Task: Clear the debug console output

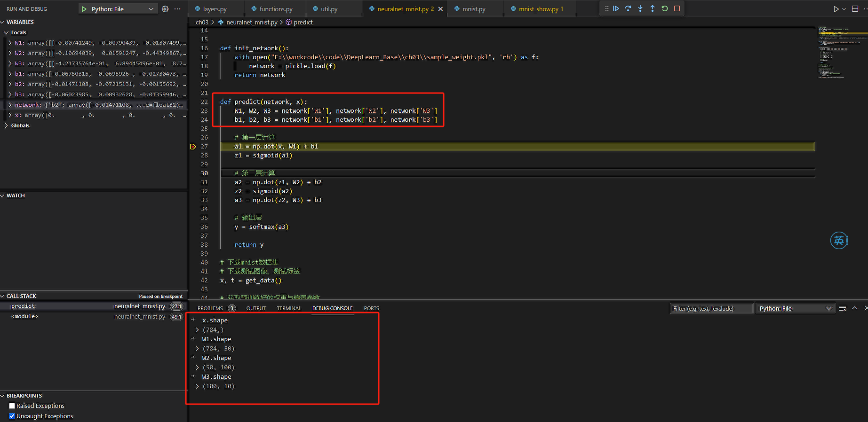Action: [843, 308]
